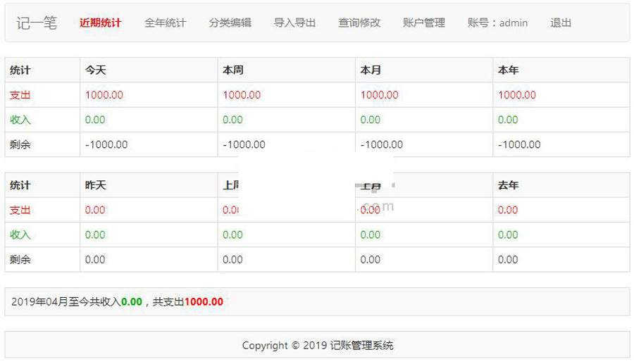Click the 记一笔 brand logo

[x=37, y=23]
